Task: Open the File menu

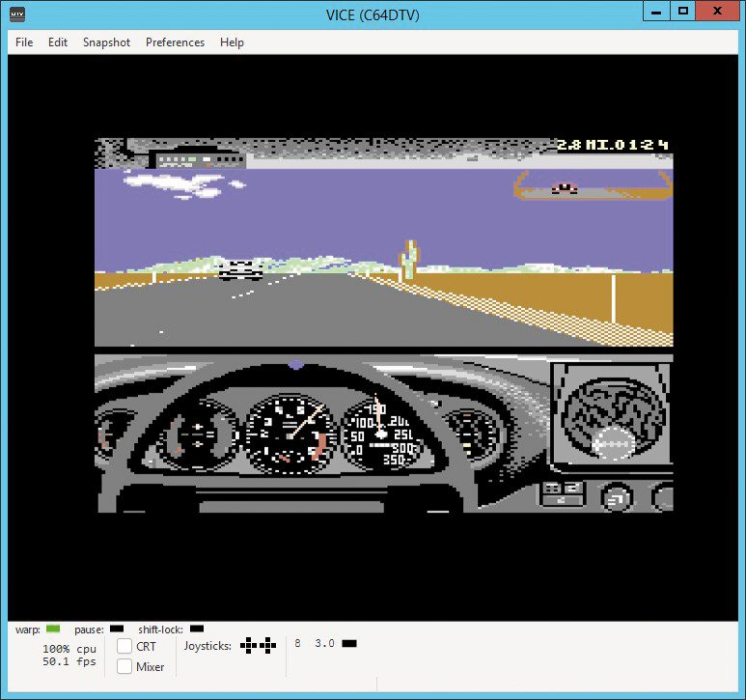Action: (x=24, y=42)
